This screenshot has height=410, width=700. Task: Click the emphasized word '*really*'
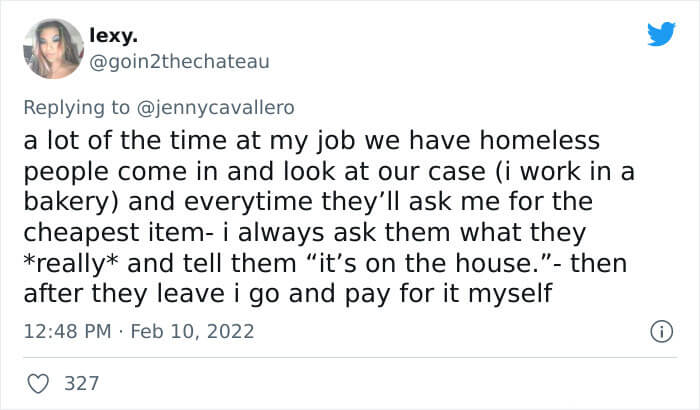point(71,264)
